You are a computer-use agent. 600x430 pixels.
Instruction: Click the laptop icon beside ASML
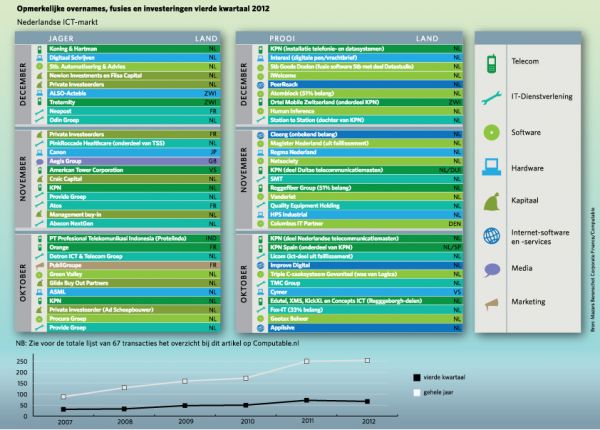tap(39, 292)
